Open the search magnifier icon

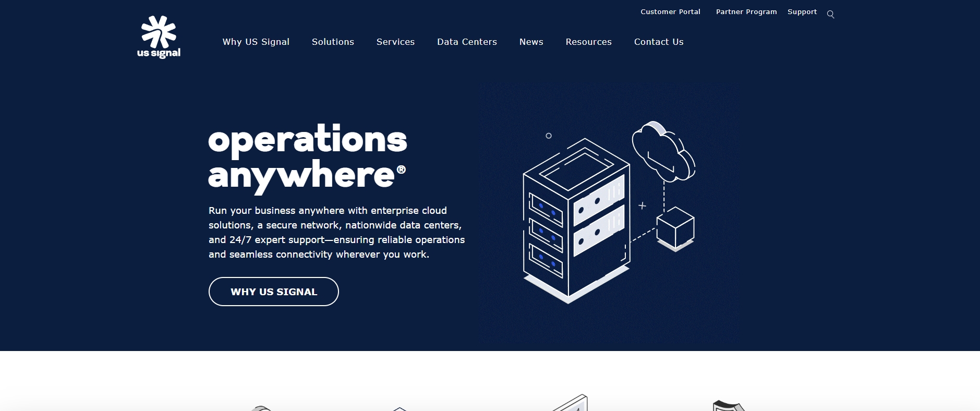[830, 15]
